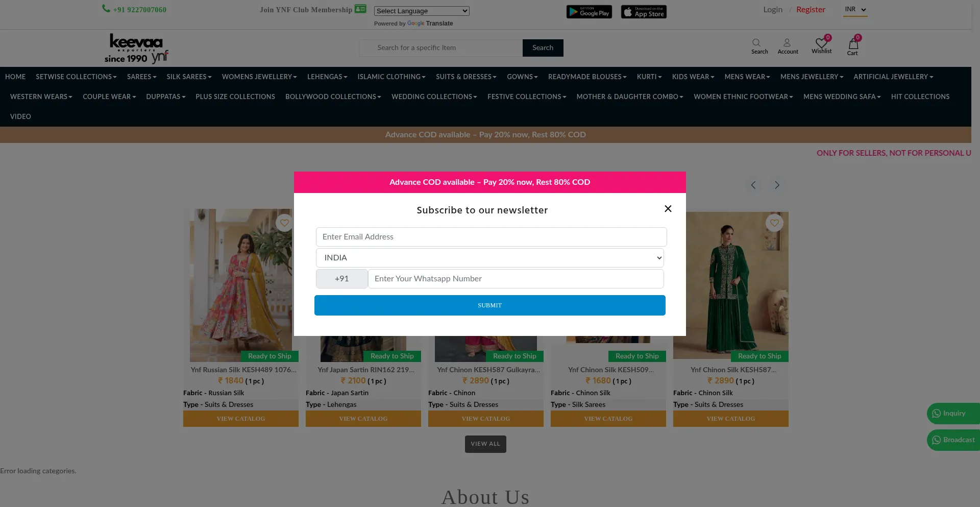Open the Ynf Russian Silk KESH489 product image
This screenshot has height=507, width=980.
click(241, 285)
